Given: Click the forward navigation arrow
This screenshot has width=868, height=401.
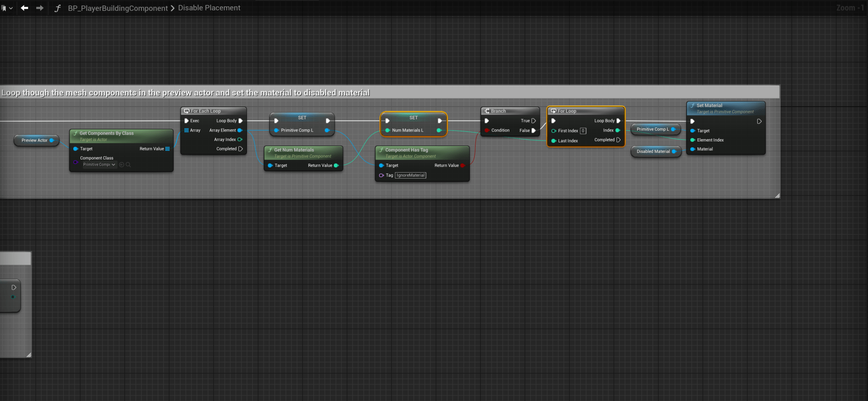Looking at the screenshot, I should [40, 8].
